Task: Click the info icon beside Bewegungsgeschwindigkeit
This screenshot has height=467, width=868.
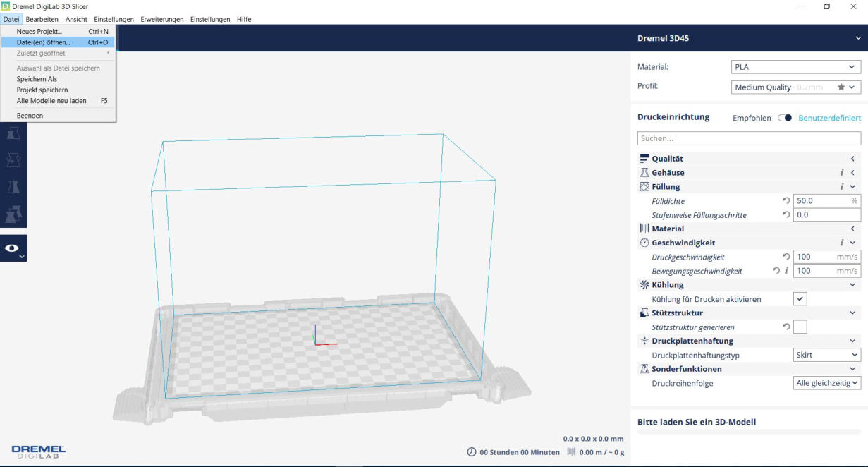Action: click(x=787, y=271)
